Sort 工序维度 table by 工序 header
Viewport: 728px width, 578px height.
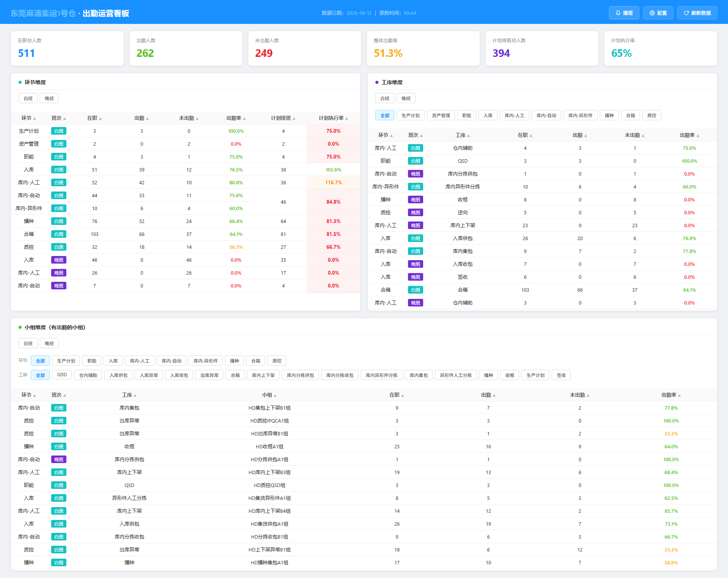click(x=463, y=135)
